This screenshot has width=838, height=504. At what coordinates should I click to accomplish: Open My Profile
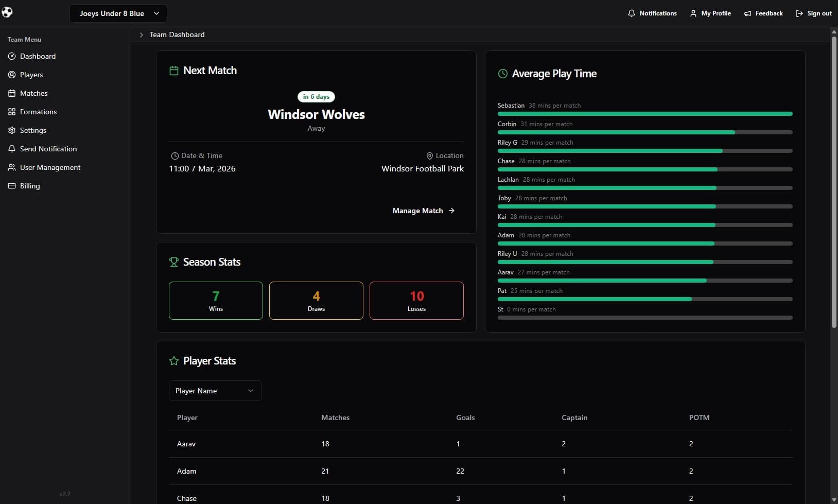[710, 13]
